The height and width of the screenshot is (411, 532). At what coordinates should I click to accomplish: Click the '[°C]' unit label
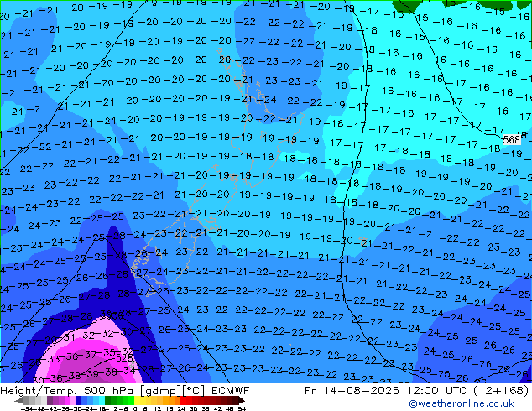pos(193,391)
